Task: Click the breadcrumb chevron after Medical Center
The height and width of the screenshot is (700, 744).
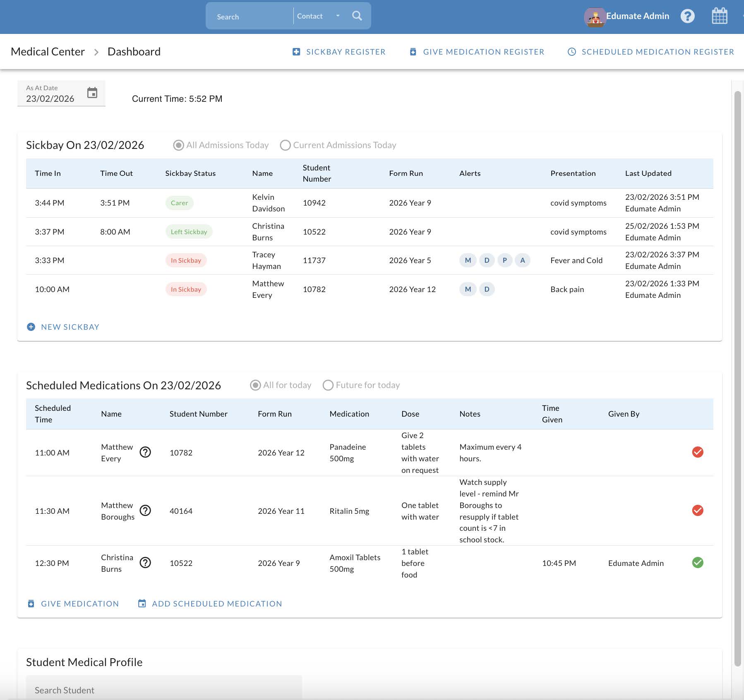Action: coord(96,52)
